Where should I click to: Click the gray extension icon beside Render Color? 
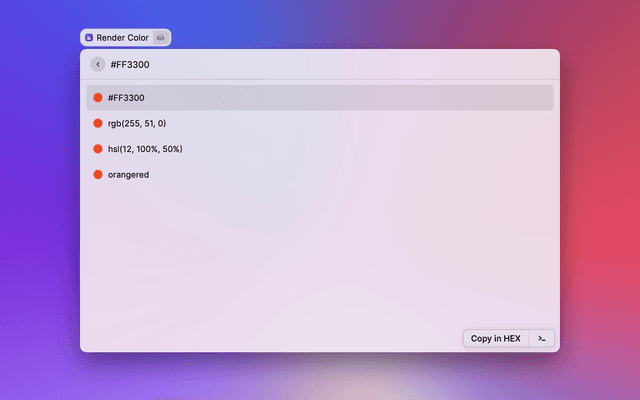tap(161, 37)
